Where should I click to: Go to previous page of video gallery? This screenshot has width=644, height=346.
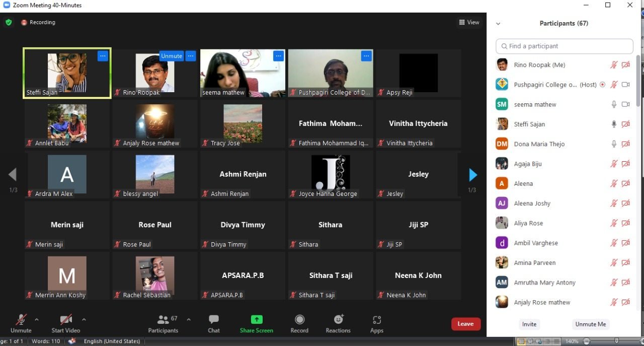pos(13,175)
